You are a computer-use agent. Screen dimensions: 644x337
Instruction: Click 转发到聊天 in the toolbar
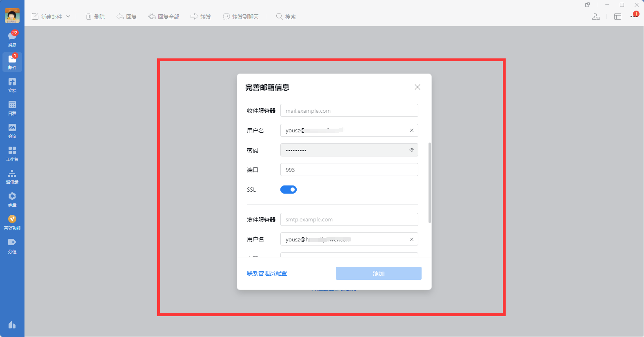(x=241, y=17)
